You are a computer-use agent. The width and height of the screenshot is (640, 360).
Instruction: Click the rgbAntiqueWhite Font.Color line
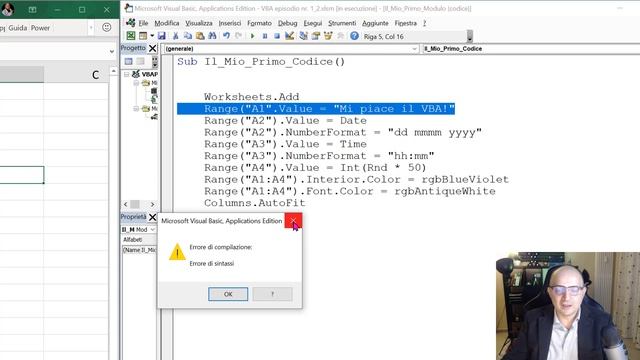coord(350,191)
